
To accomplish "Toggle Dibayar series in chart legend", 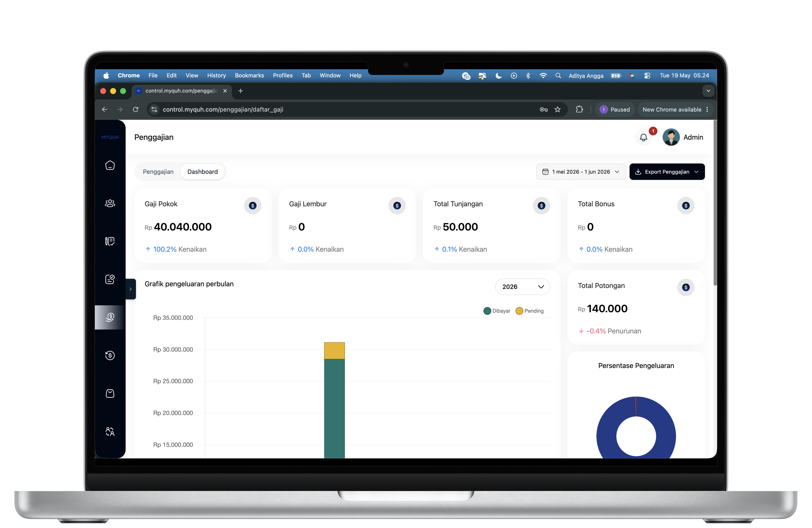I will click(x=497, y=311).
